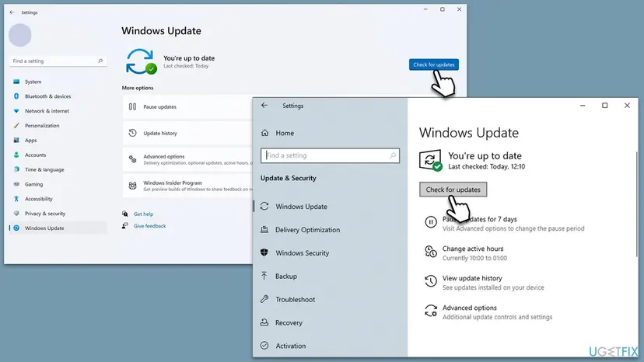This screenshot has height=362, width=644.
Task: Click the Windows 11 update status sync icon
Action: coord(141,61)
